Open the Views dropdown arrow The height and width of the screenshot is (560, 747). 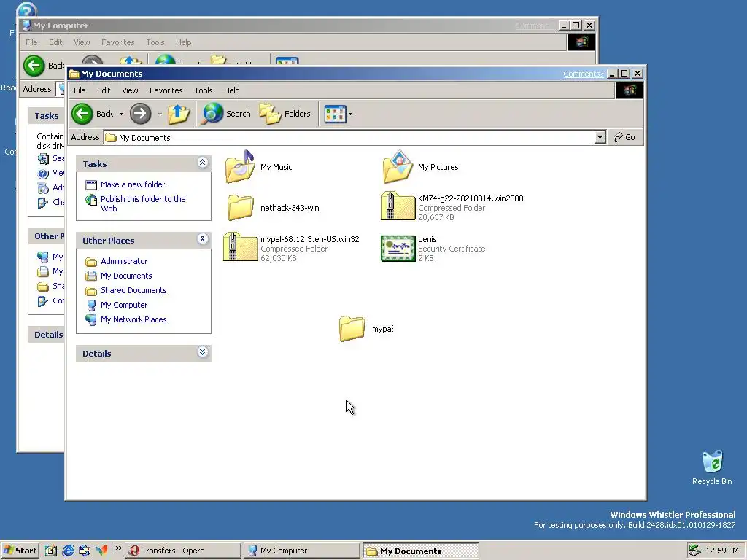tap(351, 114)
